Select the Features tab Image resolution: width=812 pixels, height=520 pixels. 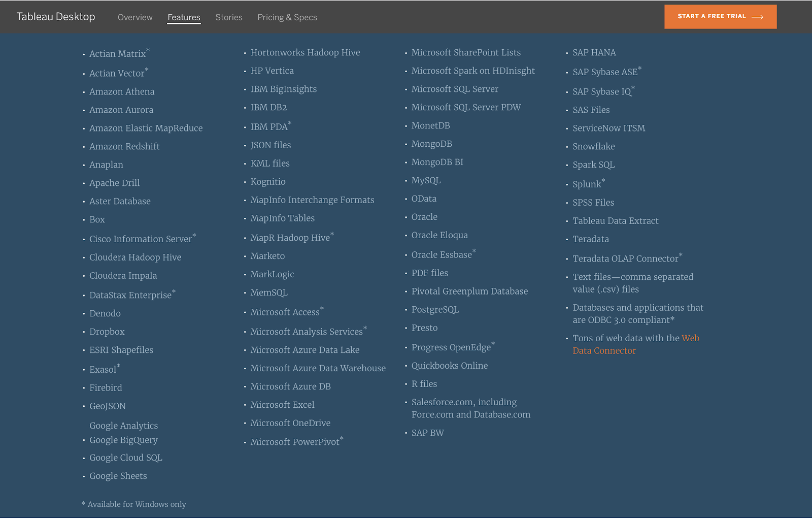tap(184, 17)
